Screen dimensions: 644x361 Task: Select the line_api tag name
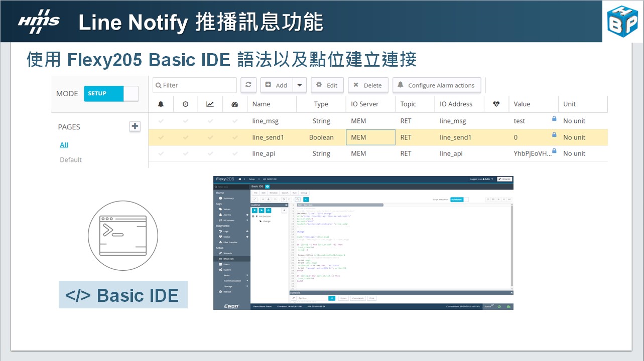[x=264, y=153]
